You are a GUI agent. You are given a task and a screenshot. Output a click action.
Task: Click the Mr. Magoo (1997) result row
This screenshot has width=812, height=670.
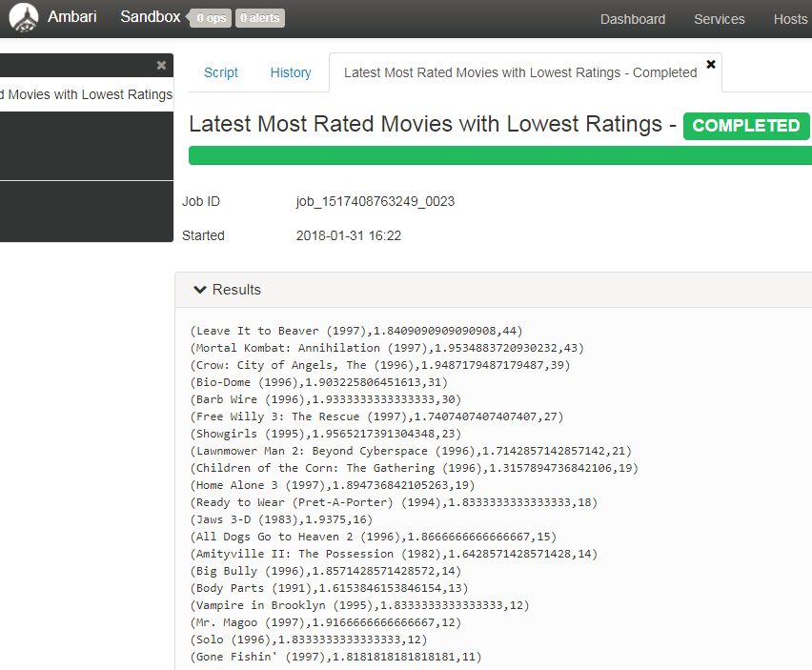click(x=325, y=621)
